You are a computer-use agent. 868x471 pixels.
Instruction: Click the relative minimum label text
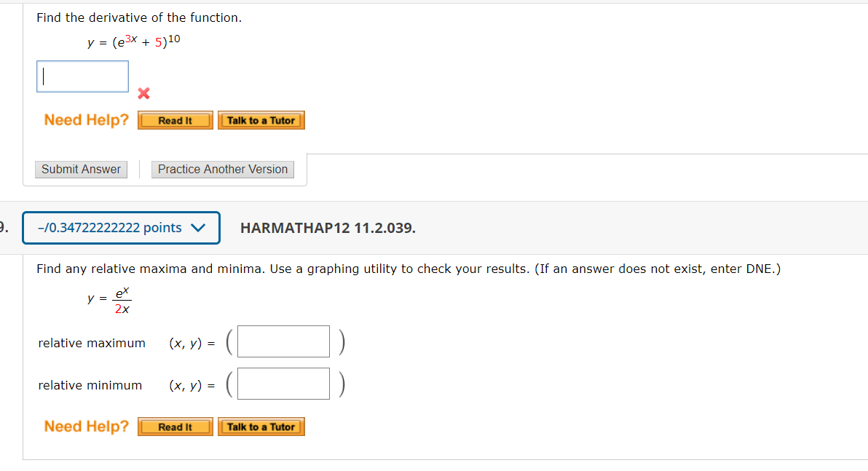click(90, 384)
